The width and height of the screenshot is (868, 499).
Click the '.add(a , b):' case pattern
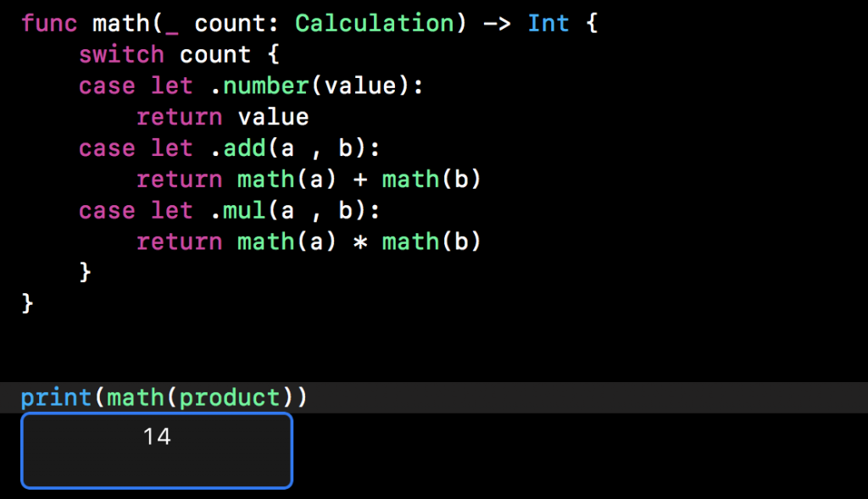pos(295,148)
